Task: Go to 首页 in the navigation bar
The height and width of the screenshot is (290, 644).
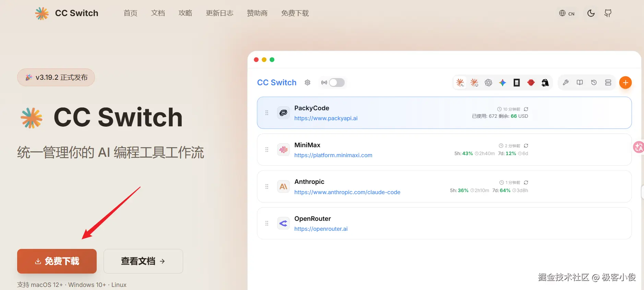Action: click(x=131, y=13)
